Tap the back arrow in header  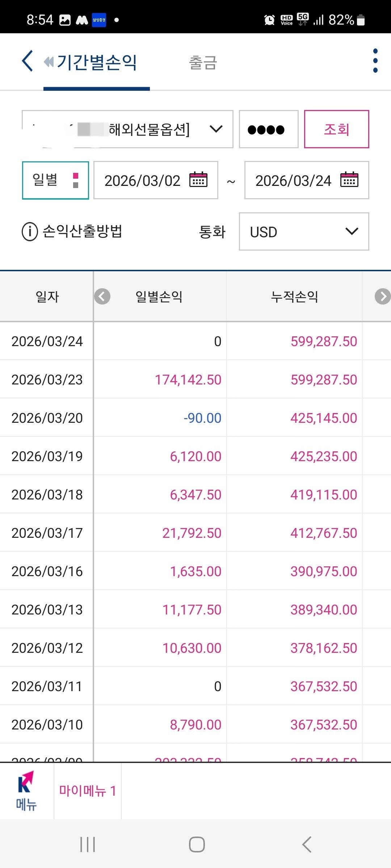pyautogui.click(x=28, y=61)
